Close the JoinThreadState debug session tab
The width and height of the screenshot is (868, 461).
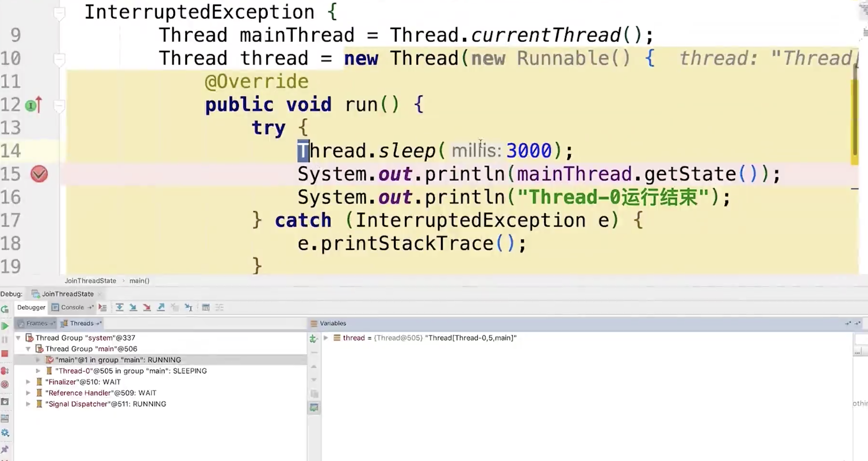click(99, 294)
